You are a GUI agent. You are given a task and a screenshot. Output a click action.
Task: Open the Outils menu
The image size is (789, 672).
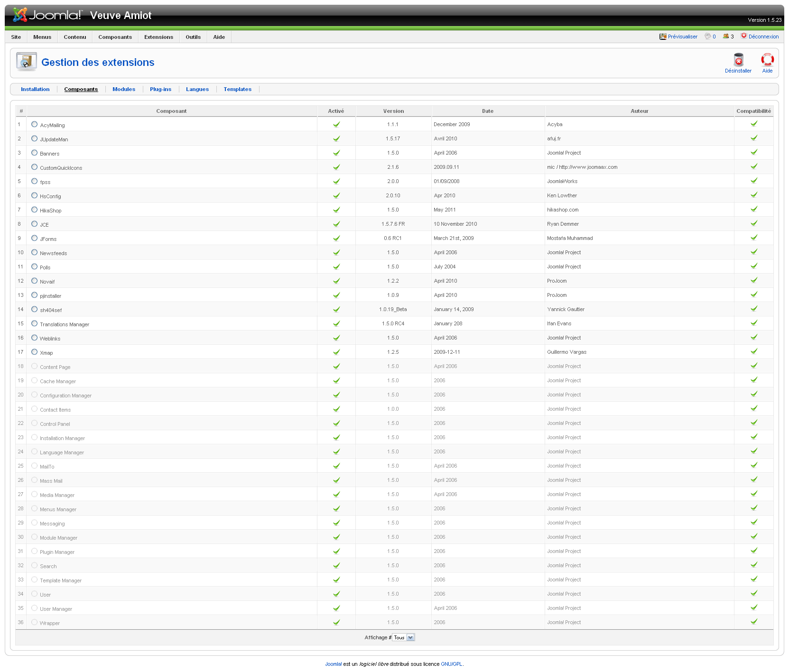pos(193,37)
